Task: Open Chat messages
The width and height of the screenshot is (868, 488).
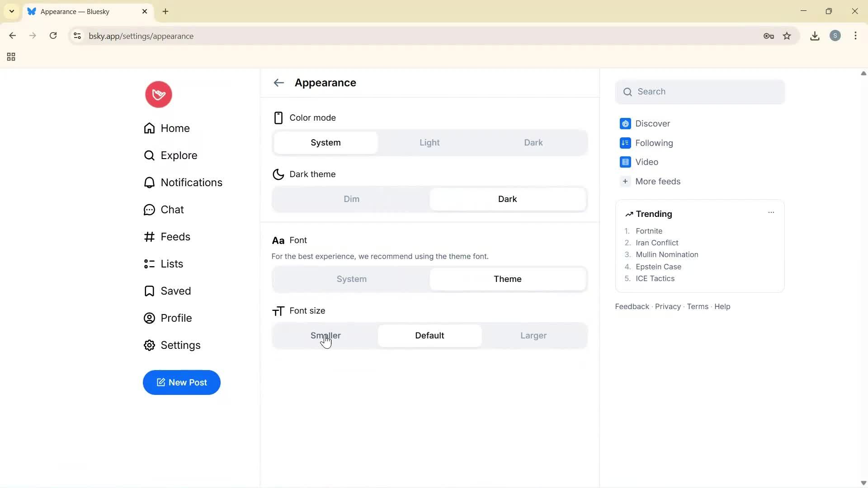Action: [173, 210]
